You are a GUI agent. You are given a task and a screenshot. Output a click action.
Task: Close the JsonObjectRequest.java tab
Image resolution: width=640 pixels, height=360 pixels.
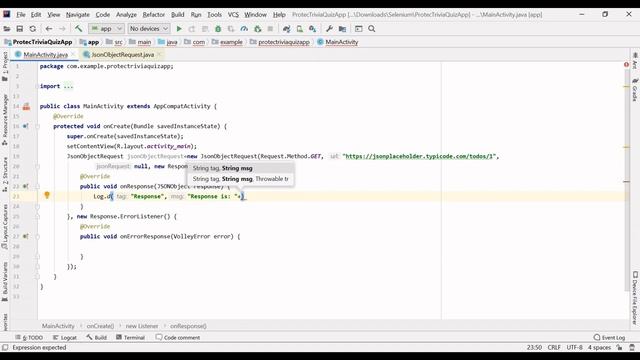[x=160, y=55]
